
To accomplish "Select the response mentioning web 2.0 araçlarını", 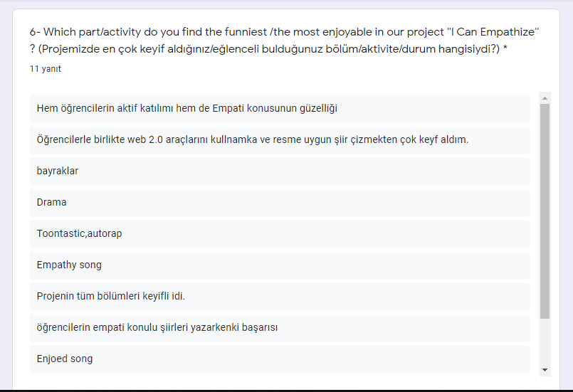I will tap(253, 139).
